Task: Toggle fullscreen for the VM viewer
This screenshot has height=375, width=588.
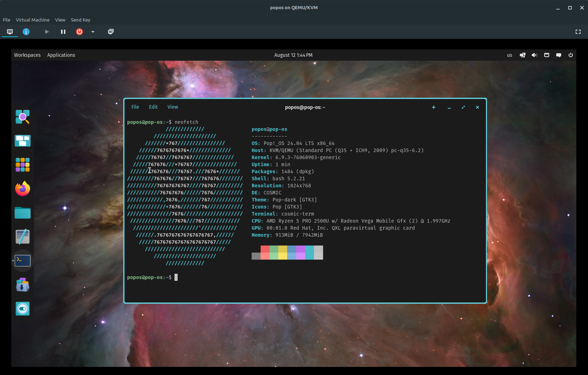Action: [578, 32]
